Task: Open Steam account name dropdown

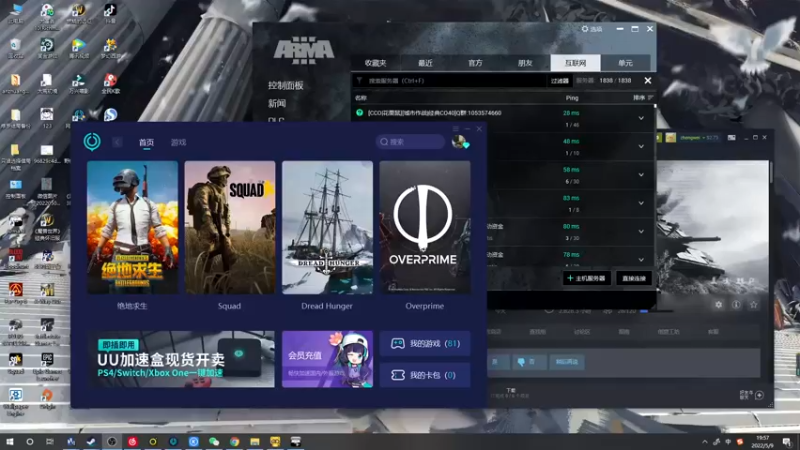Action: point(699,138)
